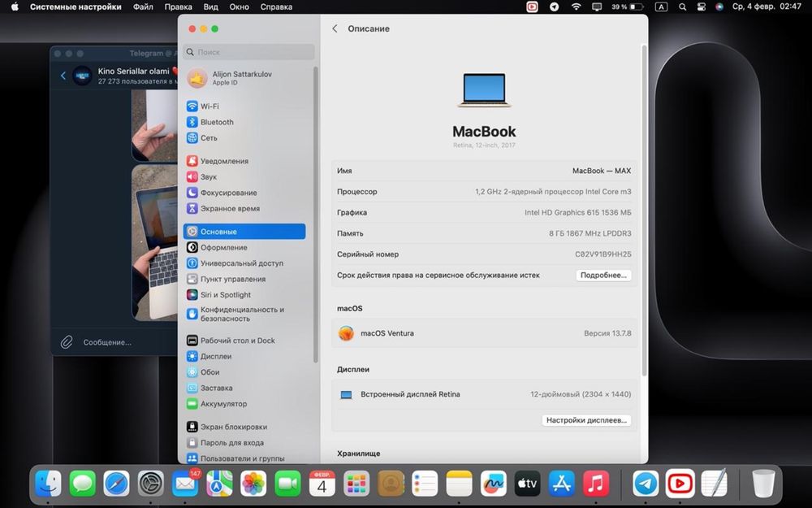This screenshot has width=812, height=508.
Task: Click Встроенный дисплей Retina row
Action: [x=484, y=394]
